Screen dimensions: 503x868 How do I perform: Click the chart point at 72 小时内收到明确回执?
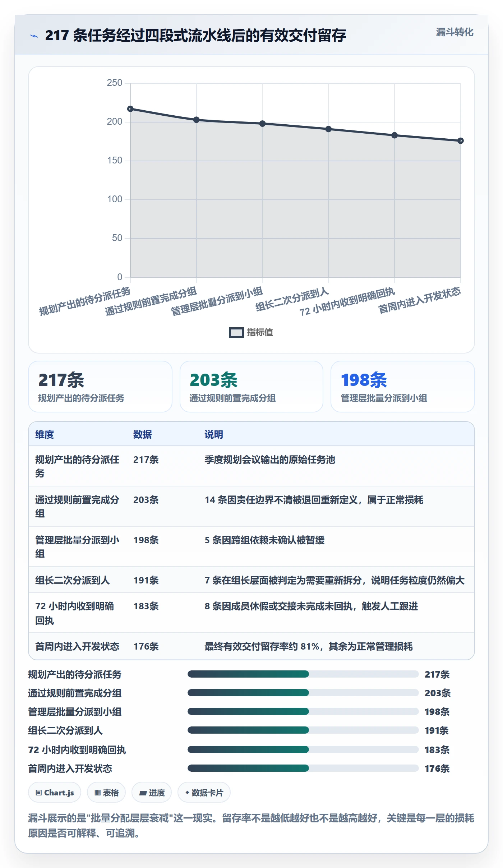(x=394, y=135)
